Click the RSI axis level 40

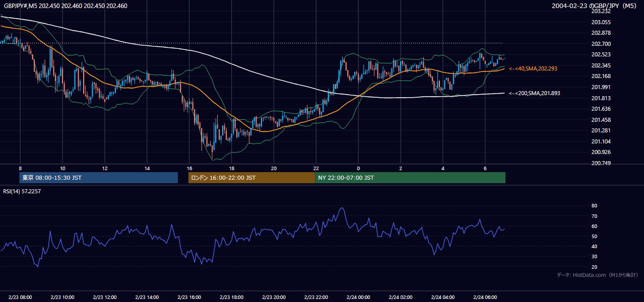click(x=594, y=246)
